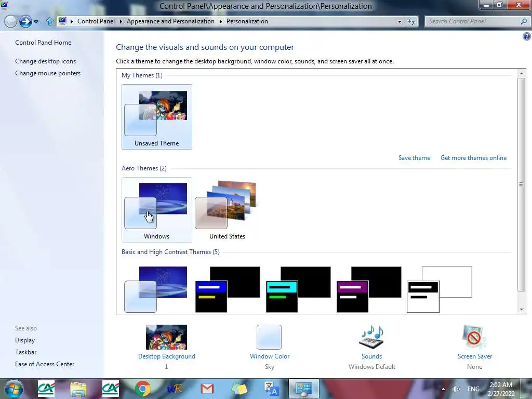Click the active Control Panel taskbar button
The width and height of the screenshot is (532, 399).
(x=303, y=389)
